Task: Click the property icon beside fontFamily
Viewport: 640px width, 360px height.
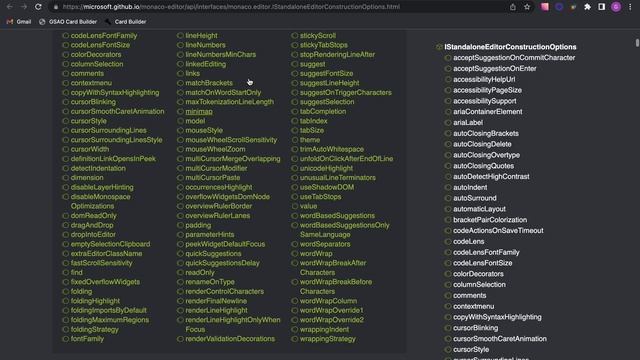Action: (x=65, y=339)
